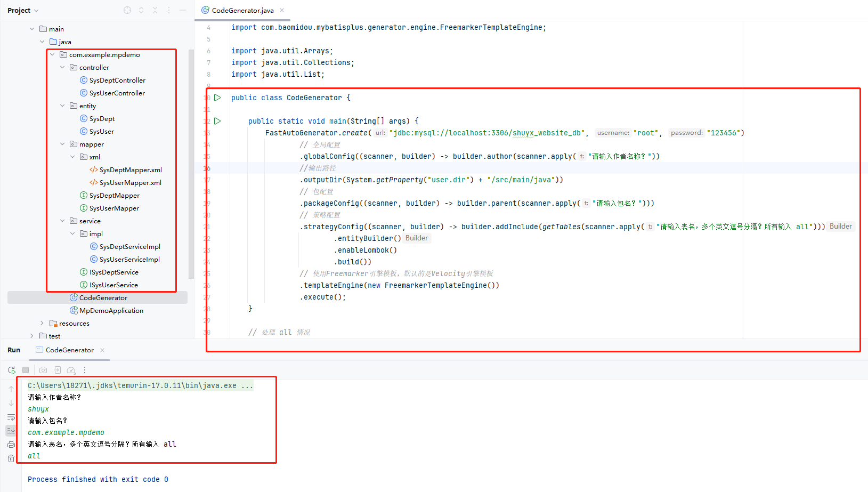This screenshot has height=492, width=868.
Task: Open SysUserController in the project tree
Action: (117, 93)
